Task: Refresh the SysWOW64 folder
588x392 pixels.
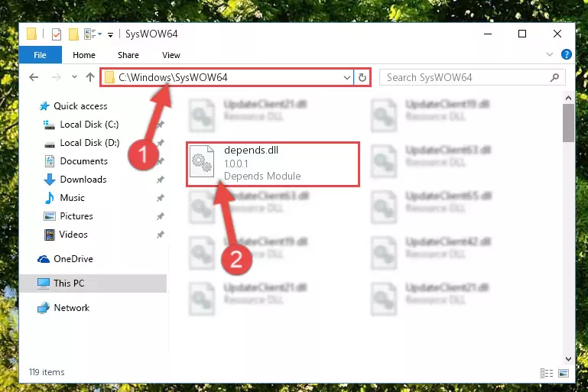Action: (x=362, y=78)
